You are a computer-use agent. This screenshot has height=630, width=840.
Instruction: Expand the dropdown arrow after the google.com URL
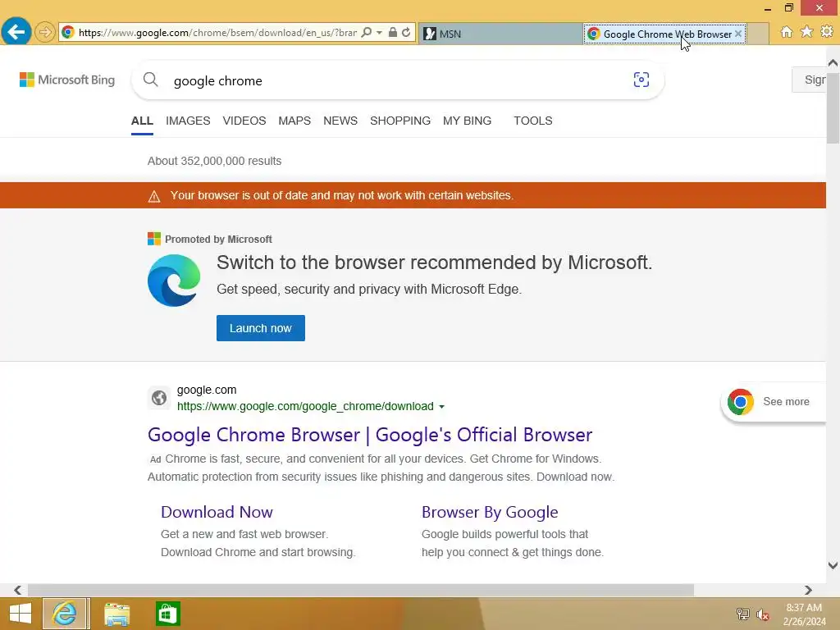click(441, 407)
